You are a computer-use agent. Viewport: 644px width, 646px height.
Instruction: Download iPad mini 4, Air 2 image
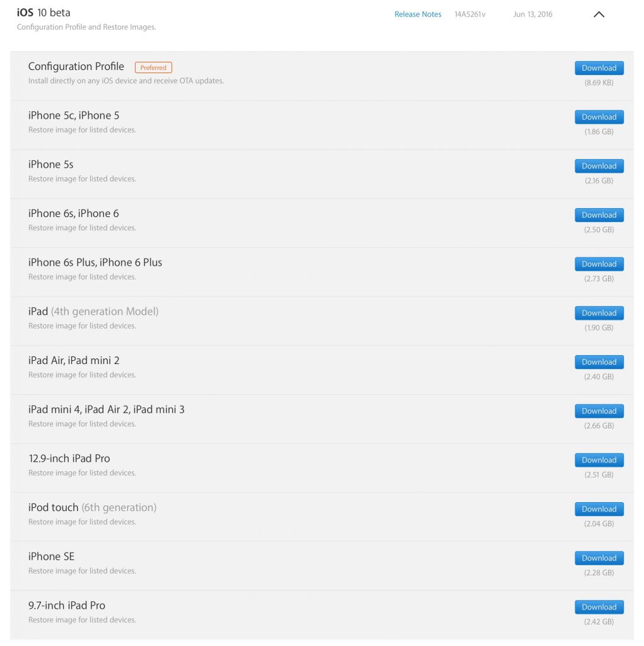599,411
